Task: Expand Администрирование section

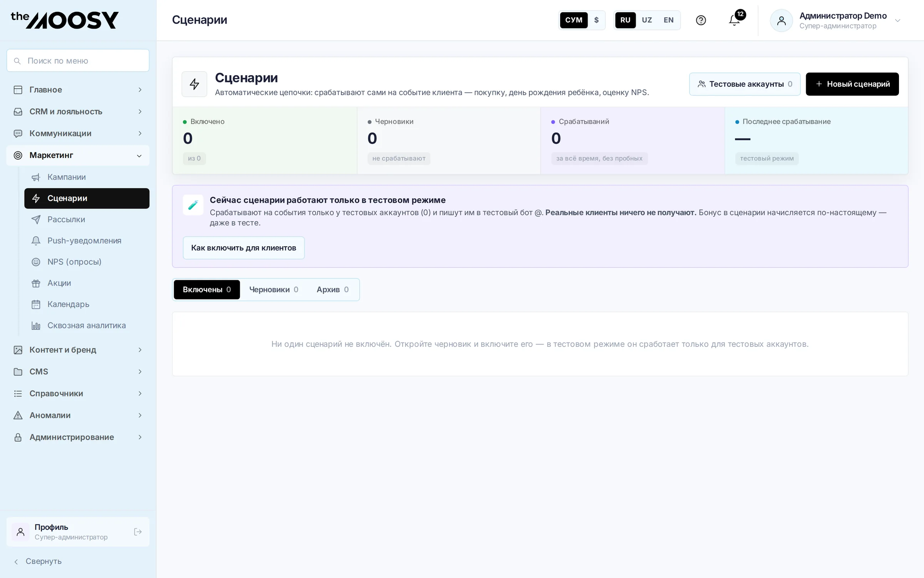Action: click(x=78, y=437)
